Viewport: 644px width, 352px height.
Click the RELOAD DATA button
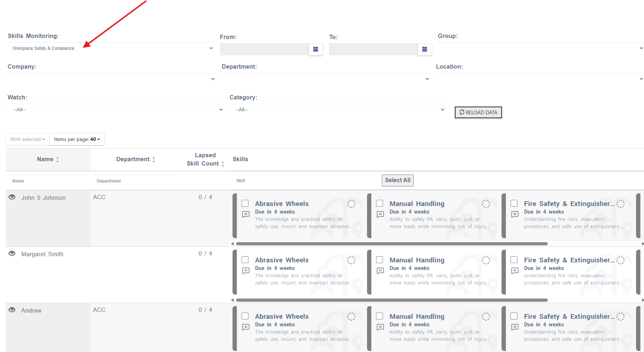click(478, 112)
